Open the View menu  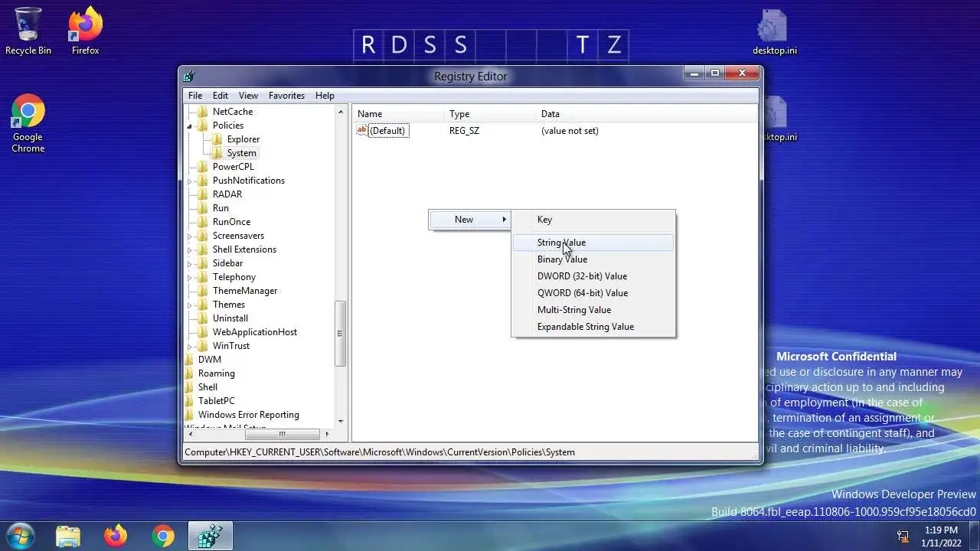tap(248, 96)
